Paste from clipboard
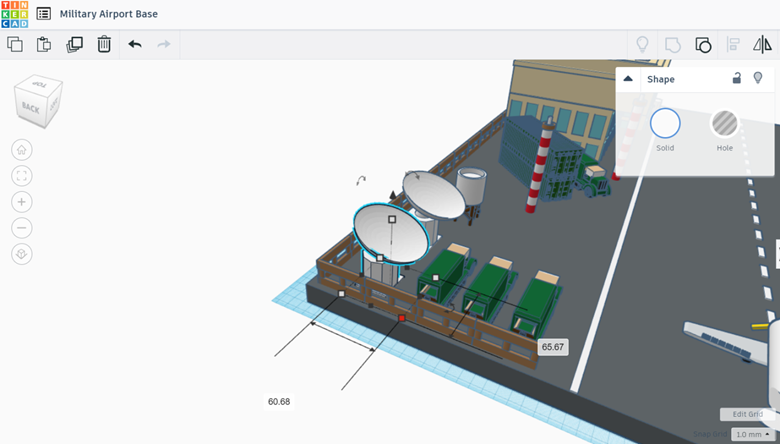 tap(44, 44)
